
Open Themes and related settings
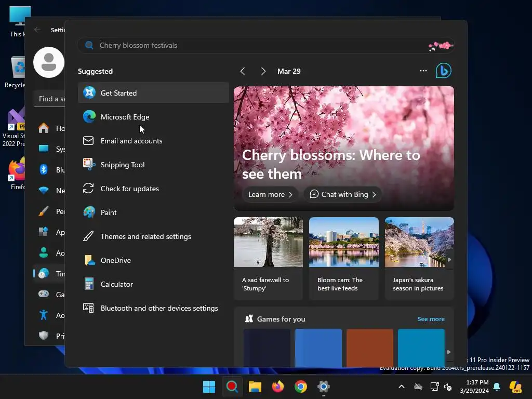(153, 236)
